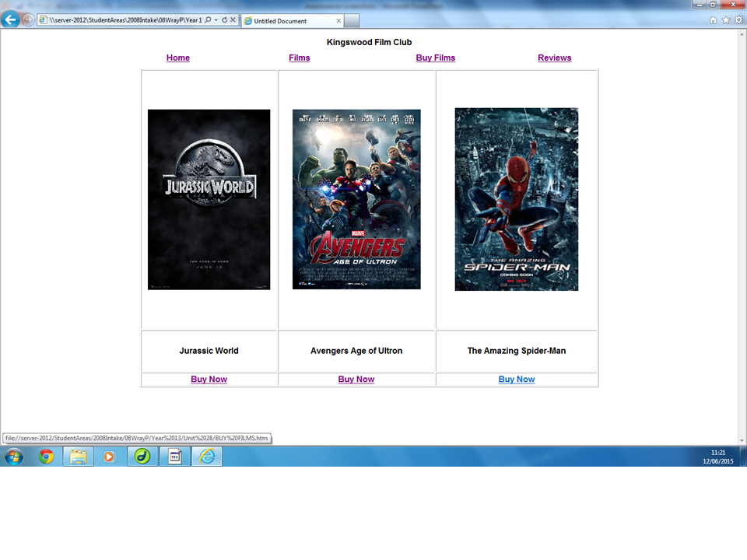Click the browser Forward arrow button
The width and height of the screenshot is (747, 560).
(28, 20)
